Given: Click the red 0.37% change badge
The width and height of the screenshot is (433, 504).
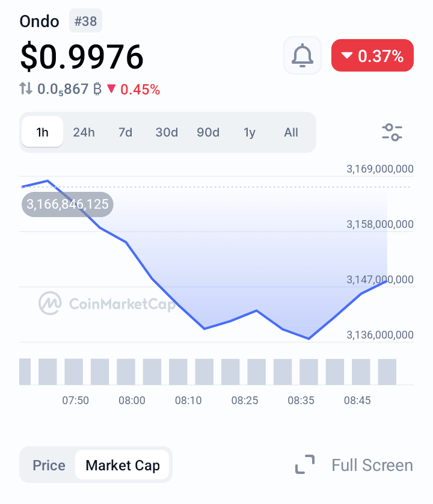Looking at the screenshot, I should point(372,56).
